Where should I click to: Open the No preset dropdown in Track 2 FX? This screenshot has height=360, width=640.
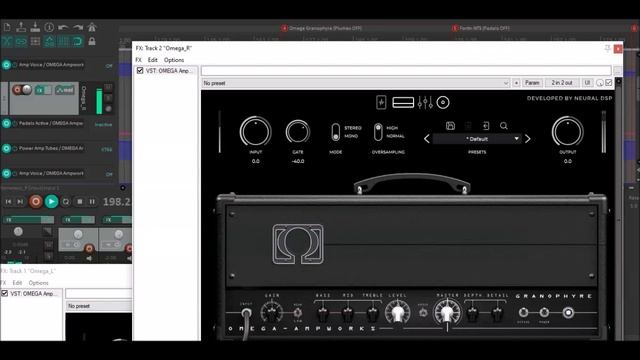(356, 83)
